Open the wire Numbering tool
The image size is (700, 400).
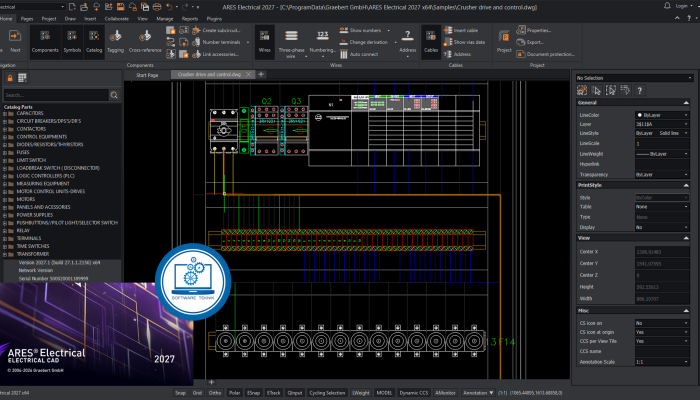coord(323,42)
